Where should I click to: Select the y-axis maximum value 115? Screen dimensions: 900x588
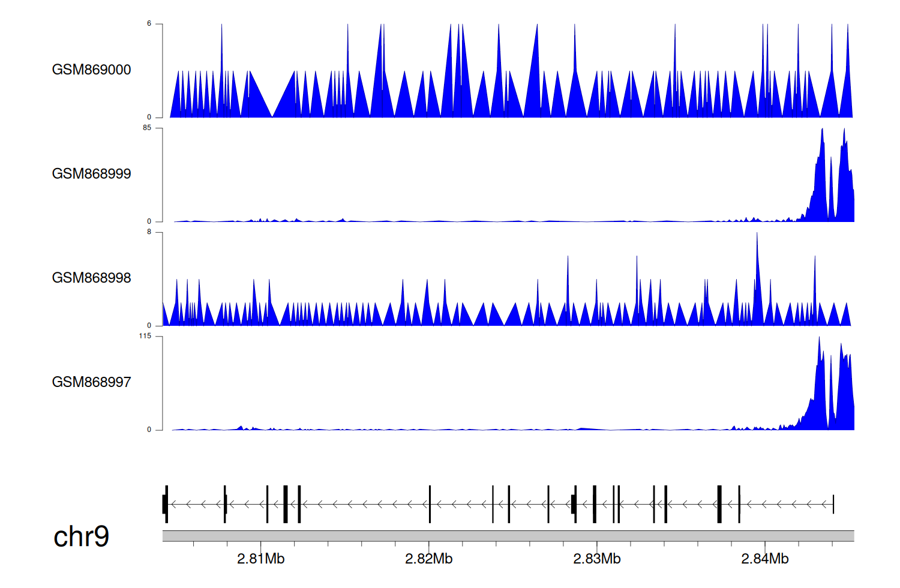point(145,336)
